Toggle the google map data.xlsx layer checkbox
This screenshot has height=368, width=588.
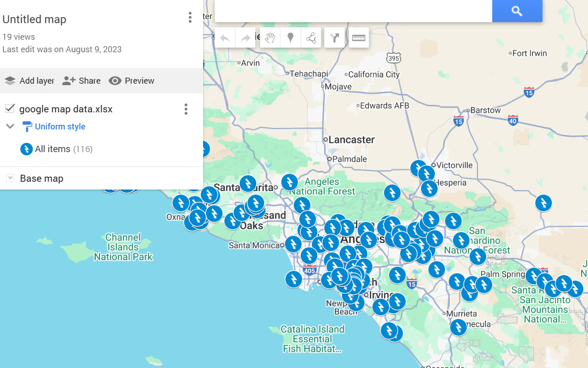10,109
